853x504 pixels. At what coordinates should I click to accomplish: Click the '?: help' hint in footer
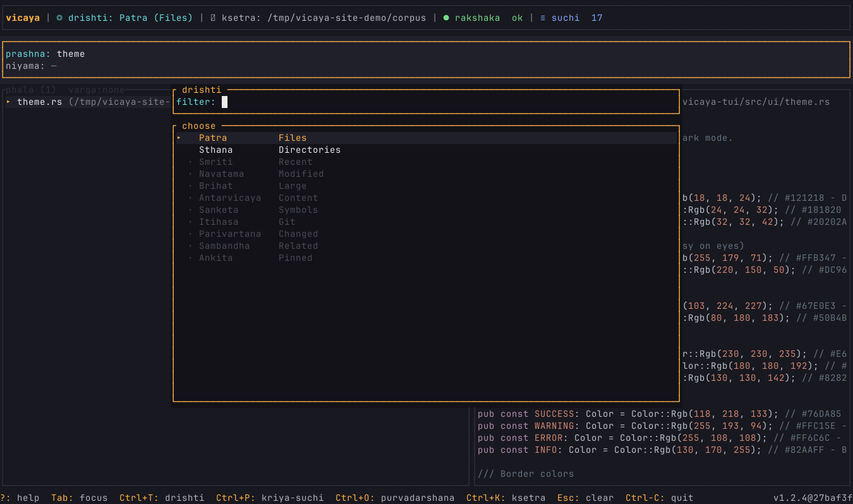(x=20, y=498)
